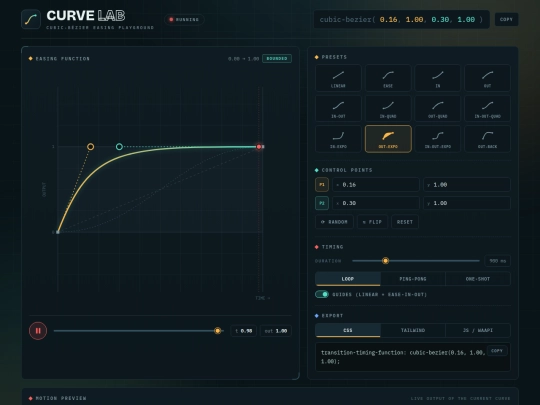Apply the In-Out-Expo preset

click(438, 139)
